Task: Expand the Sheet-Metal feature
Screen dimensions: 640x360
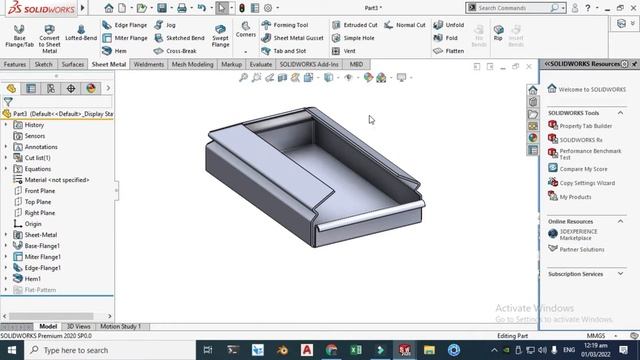Action: click(6, 235)
